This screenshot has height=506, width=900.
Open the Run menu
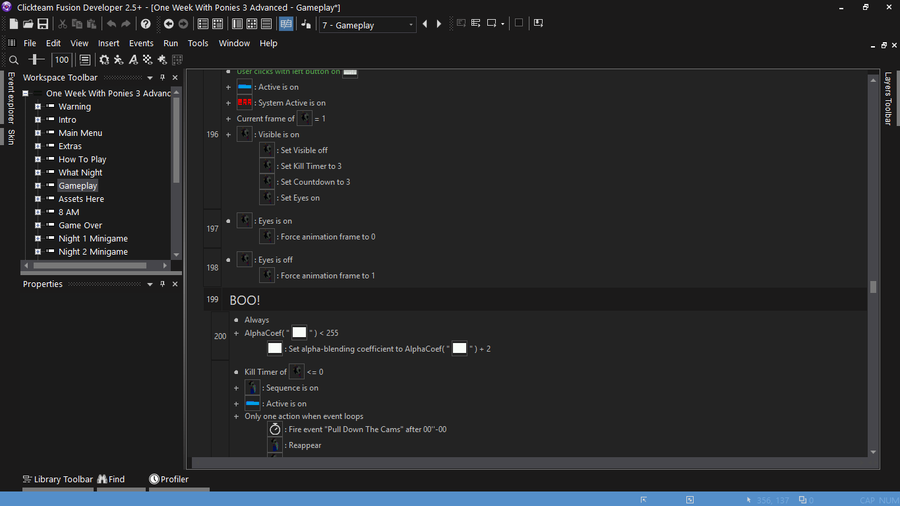(x=170, y=43)
